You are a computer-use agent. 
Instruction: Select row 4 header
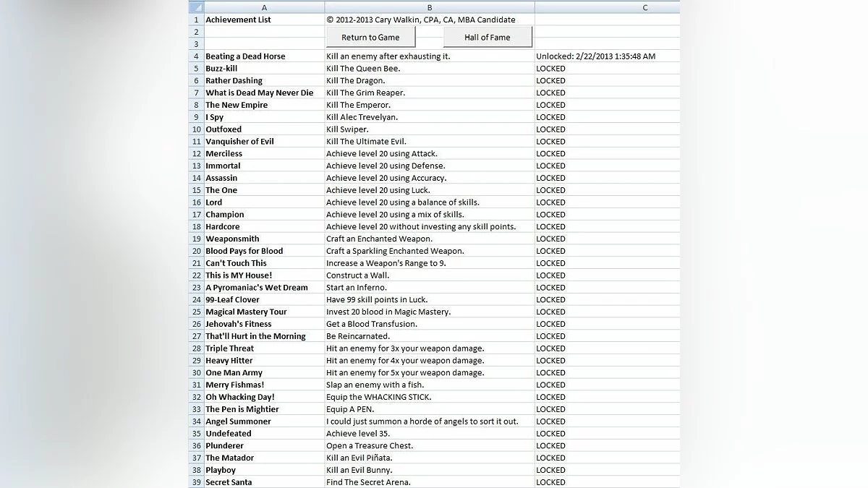pos(196,56)
